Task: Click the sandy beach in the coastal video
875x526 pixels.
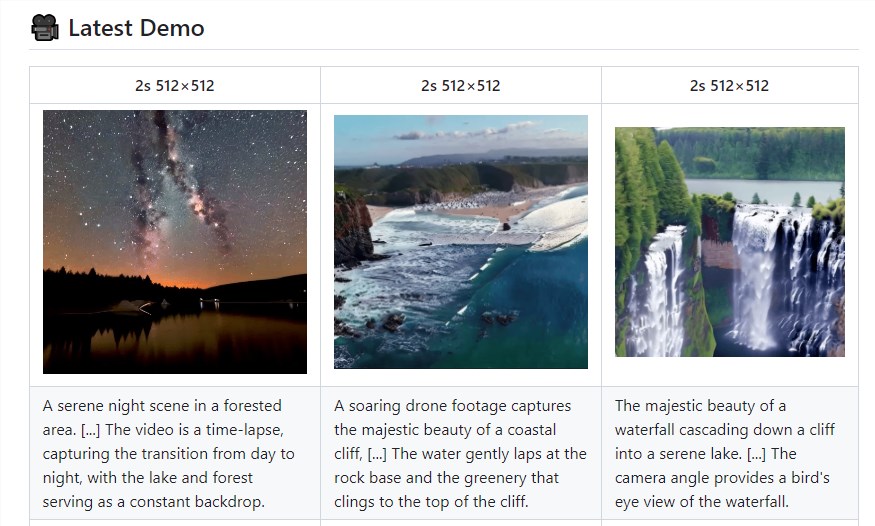Action: point(480,203)
